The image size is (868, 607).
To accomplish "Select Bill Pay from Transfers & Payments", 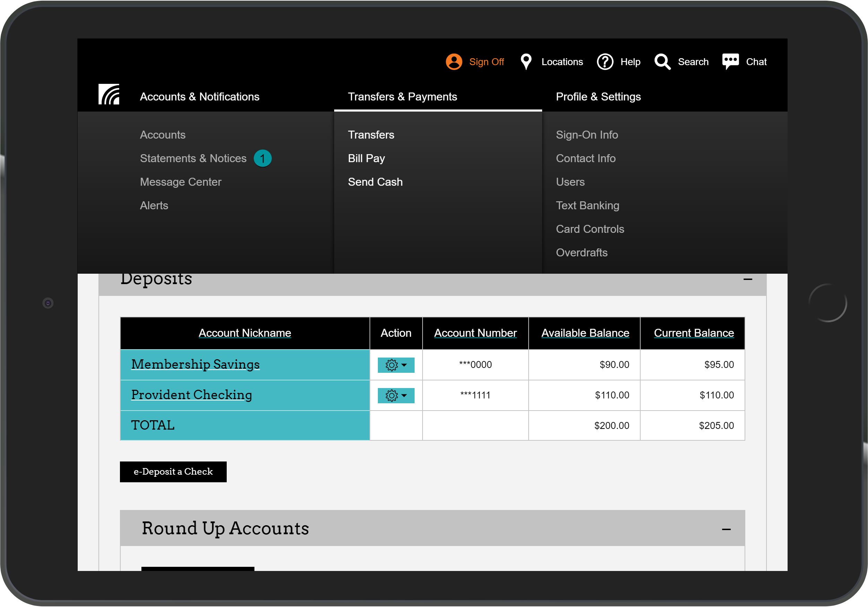I will click(366, 158).
